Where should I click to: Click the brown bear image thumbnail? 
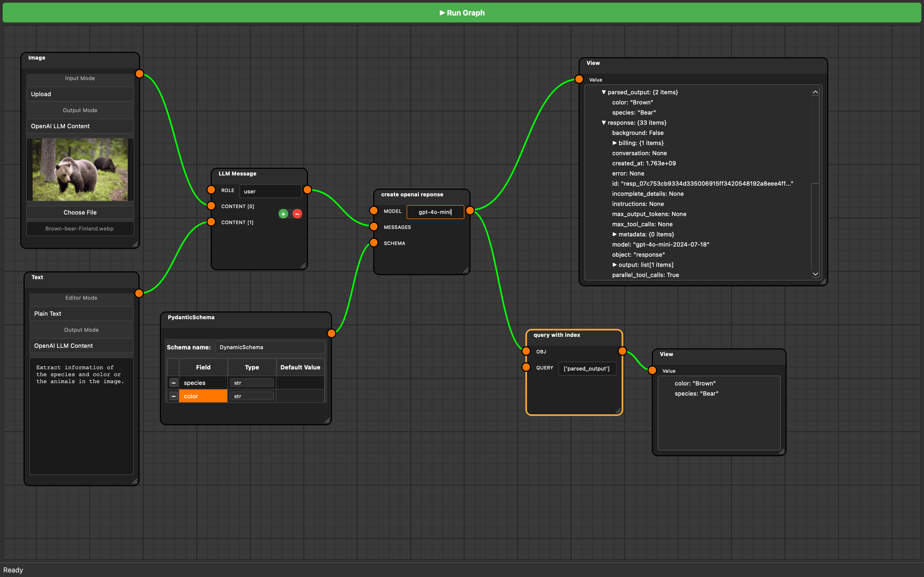pyautogui.click(x=80, y=169)
